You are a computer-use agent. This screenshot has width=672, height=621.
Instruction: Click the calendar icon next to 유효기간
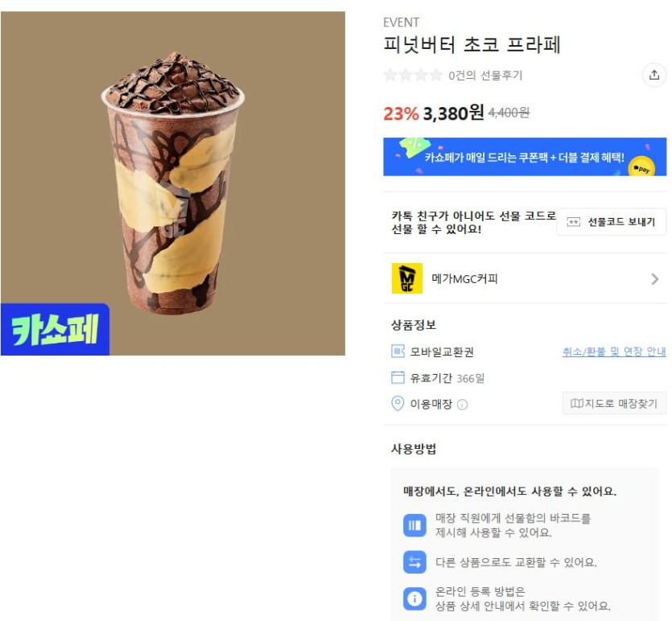tap(398, 377)
